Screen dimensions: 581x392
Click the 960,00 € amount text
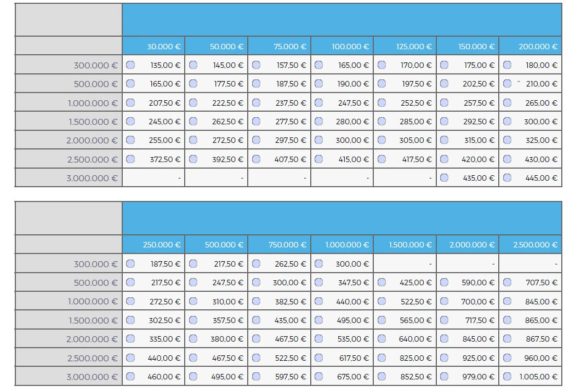point(540,358)
